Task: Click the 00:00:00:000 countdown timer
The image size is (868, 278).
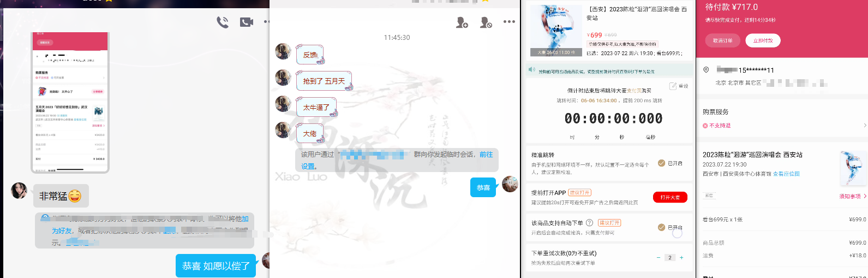Action: (x=614, y=119)
